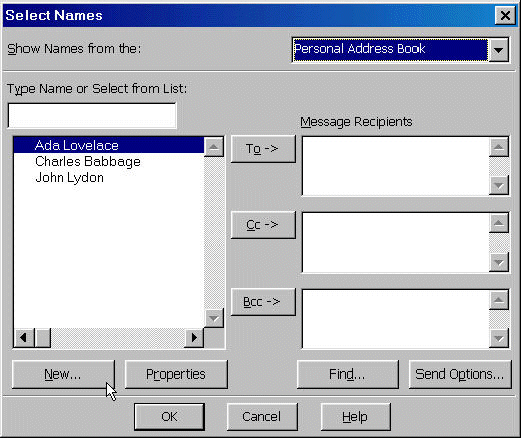Add selected name using Cc button
Screen dimensions: 521x438
tap(263, 225)
